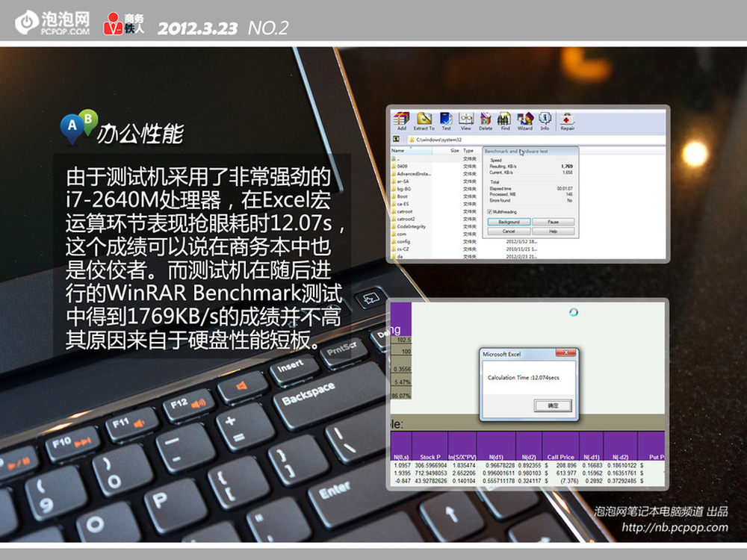
Task: Sort by the Size column header
Action: 454,151
